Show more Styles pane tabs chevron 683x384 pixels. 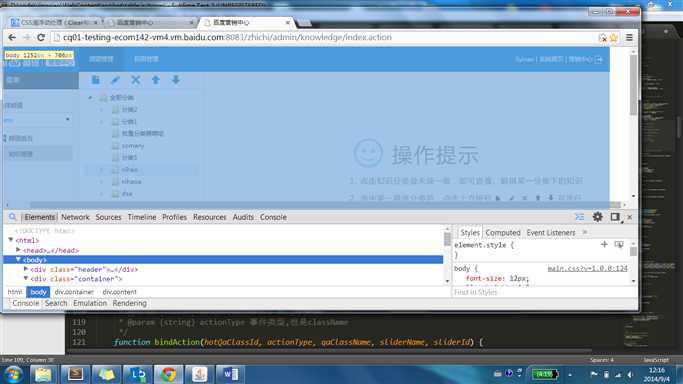click(x=585, y=232)
